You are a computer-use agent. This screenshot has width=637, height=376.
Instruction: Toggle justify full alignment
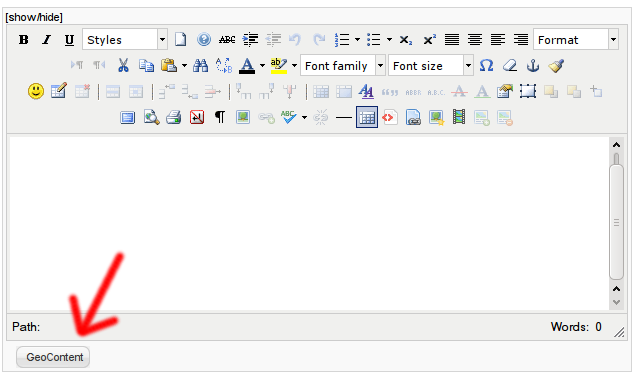click(x=452, y=40)
